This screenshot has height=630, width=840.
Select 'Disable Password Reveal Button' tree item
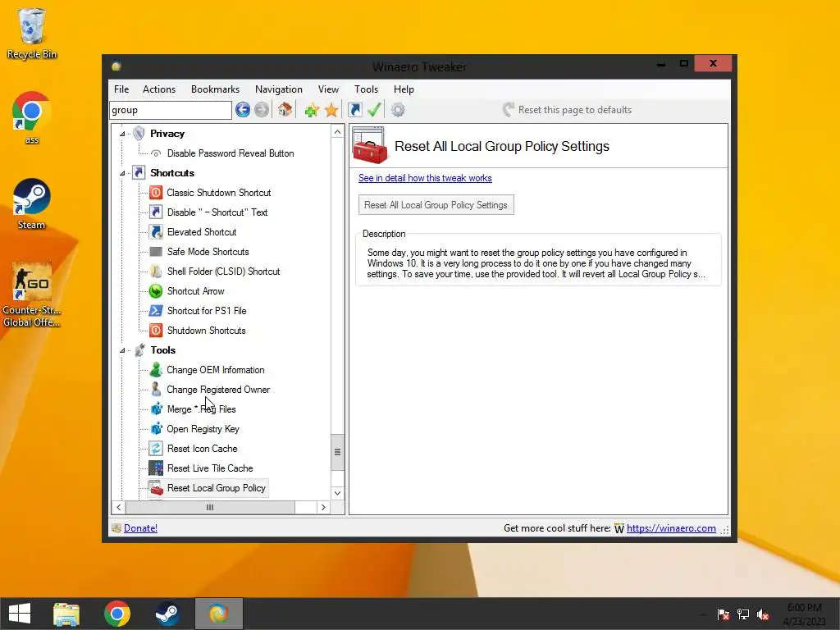231,153
